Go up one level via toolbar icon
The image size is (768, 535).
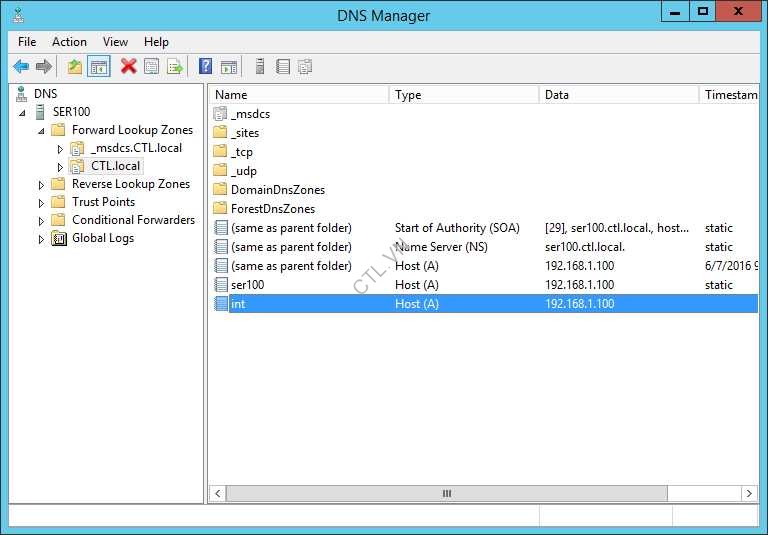tap(74, 66)
